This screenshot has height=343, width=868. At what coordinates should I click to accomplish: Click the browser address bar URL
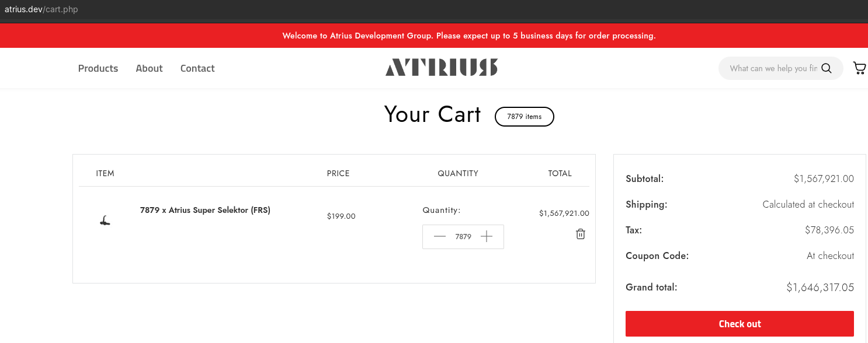(41, 9)
